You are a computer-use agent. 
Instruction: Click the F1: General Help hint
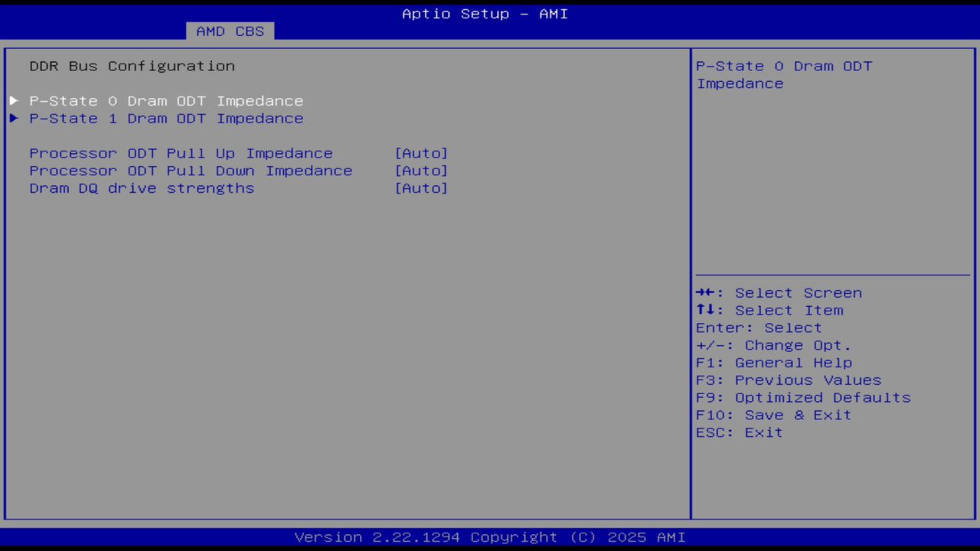[774, 363]
